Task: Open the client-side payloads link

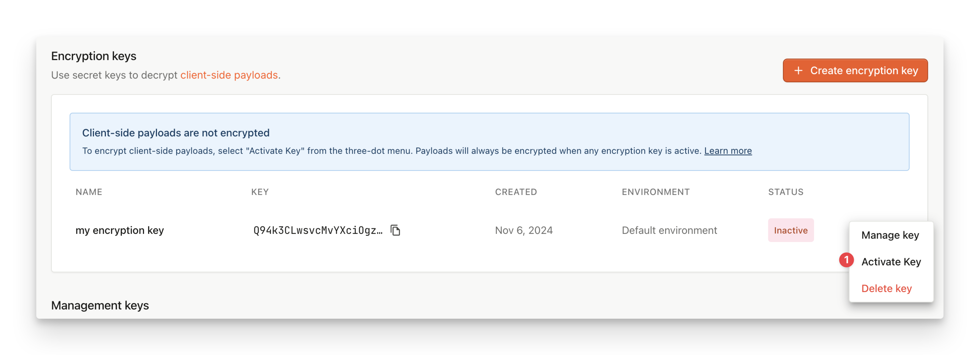Action: (229, 75)
